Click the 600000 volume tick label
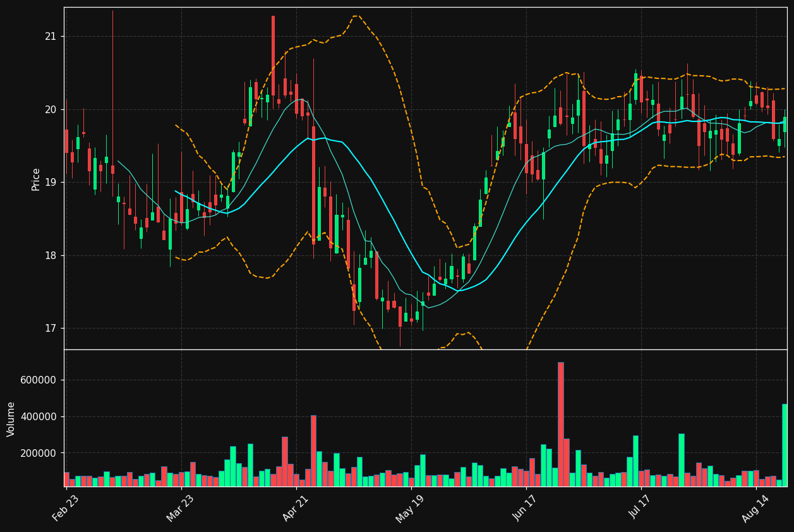 pos(38,380)
